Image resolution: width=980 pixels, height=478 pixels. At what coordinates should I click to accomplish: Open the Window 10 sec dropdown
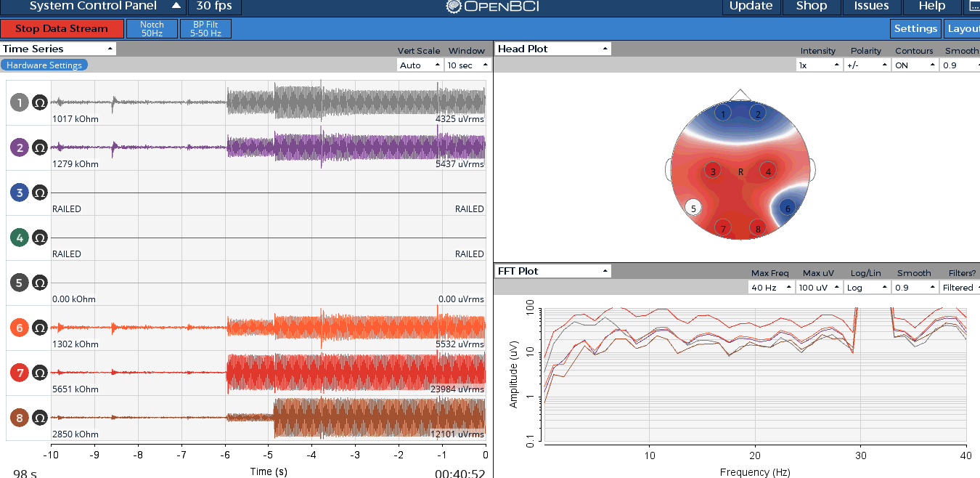pyautogui.click(x=467, y=65)
